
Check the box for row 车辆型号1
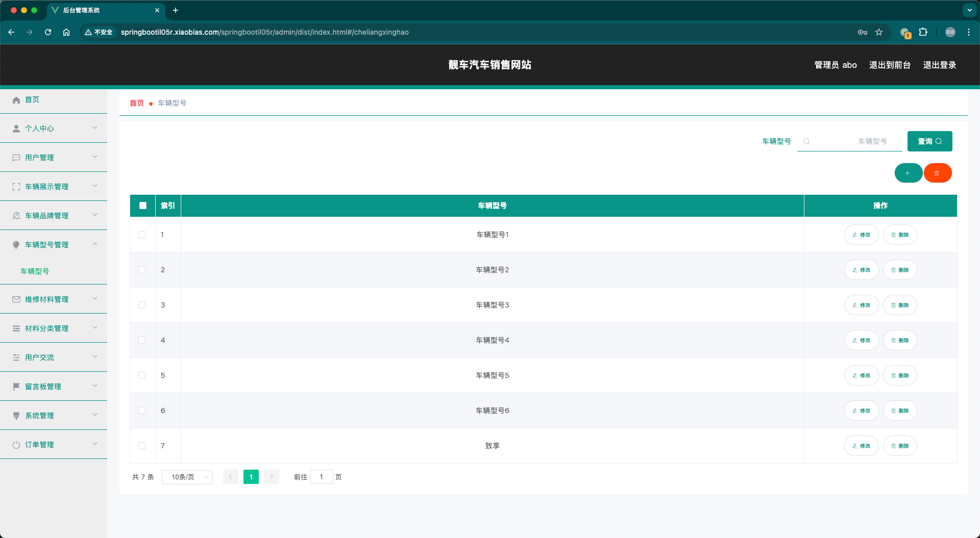[142, 235]
